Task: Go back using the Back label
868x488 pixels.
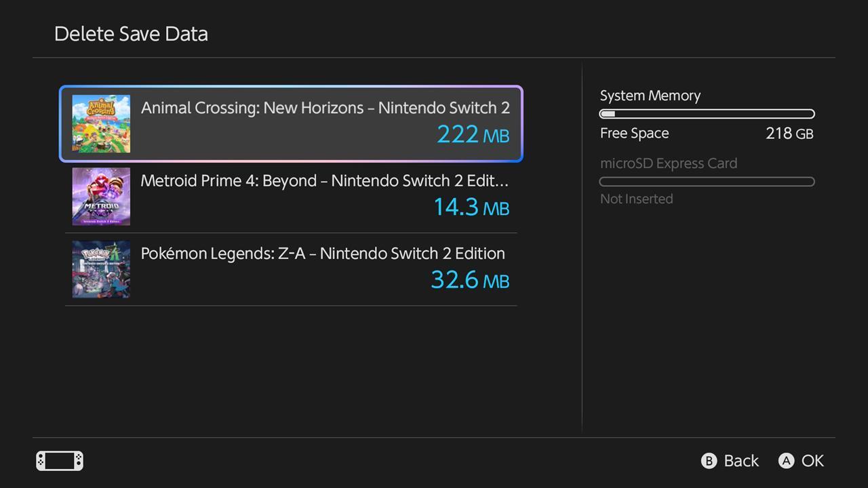Action: point(741,461)
